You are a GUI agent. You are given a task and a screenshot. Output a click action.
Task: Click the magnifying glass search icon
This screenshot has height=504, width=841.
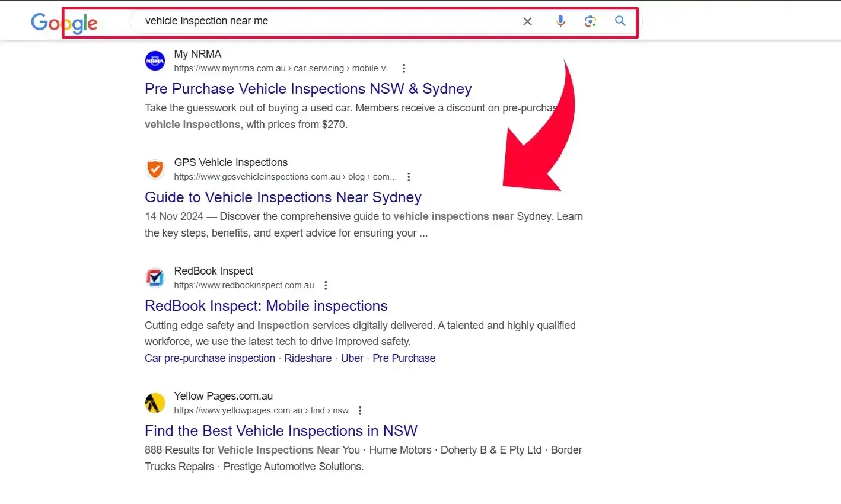[620, 21]
